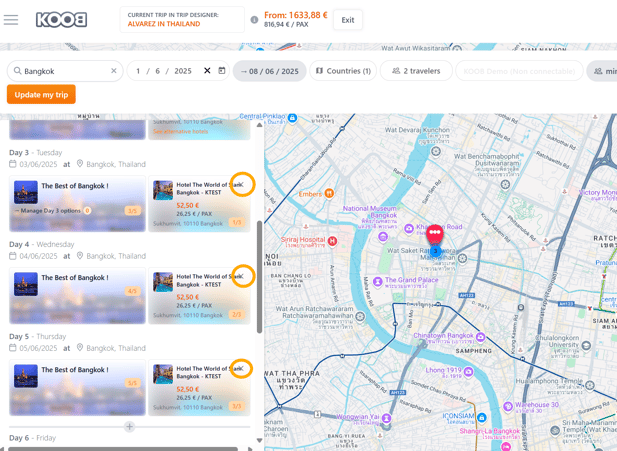Image resolution: width=617 pixels, height=451 pixels.
Task: Click the Siriraj Hospital map icon
Action: pos(332,241)
